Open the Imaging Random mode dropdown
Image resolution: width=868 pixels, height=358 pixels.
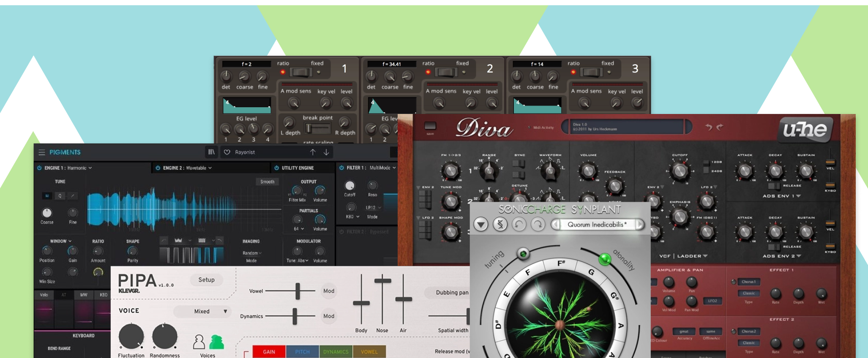coord(252,253)
